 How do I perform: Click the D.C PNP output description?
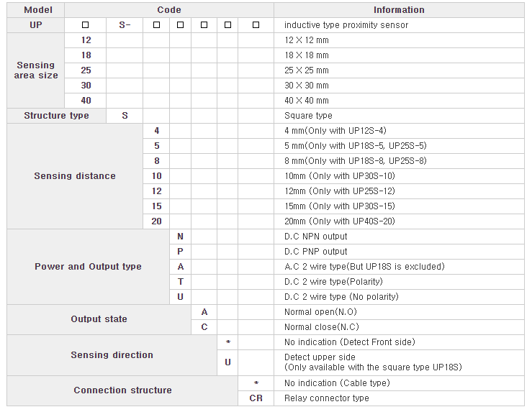(x=315, y=252)
